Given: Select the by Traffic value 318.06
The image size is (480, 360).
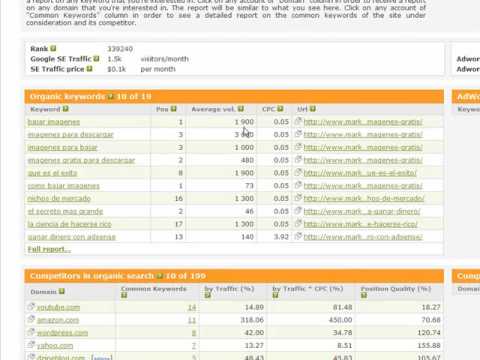Looking at the screenshot, I should 252,320.
